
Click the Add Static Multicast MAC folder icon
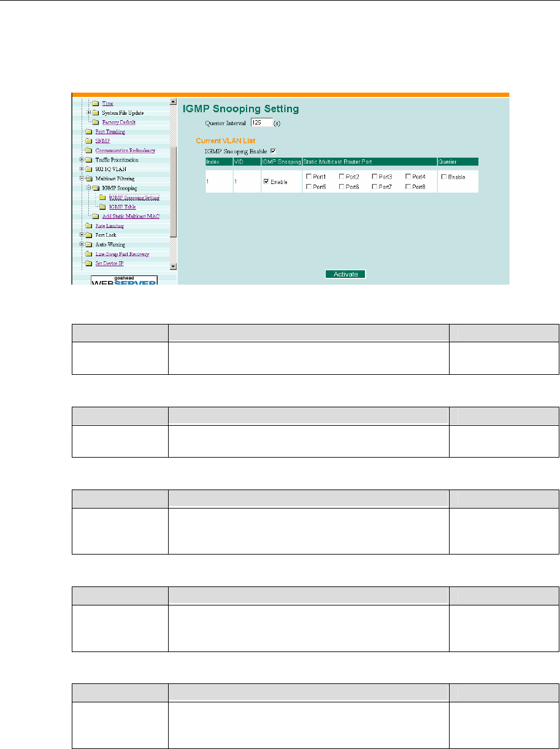[95, 216]
